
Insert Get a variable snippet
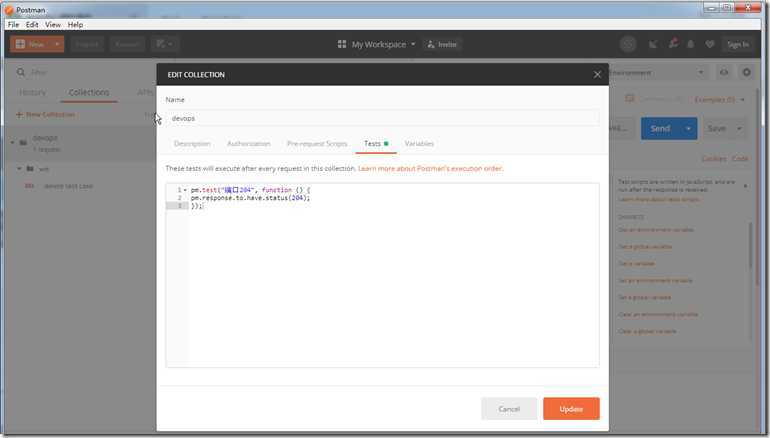[x=636, y=264]
